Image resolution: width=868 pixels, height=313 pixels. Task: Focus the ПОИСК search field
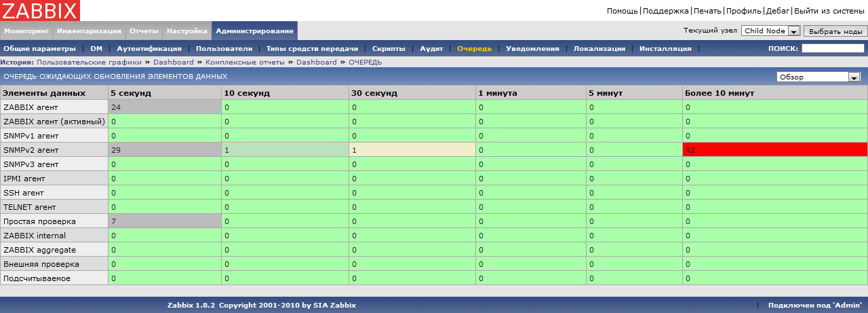point(833,48)
